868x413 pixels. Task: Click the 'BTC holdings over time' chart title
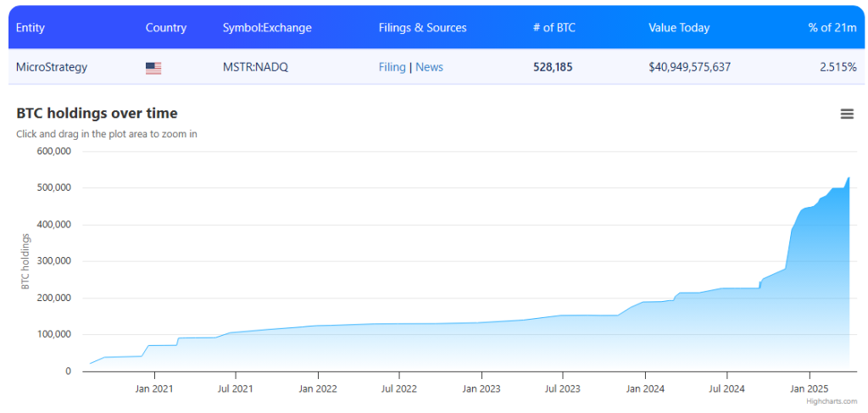click(x=97, y=114)
